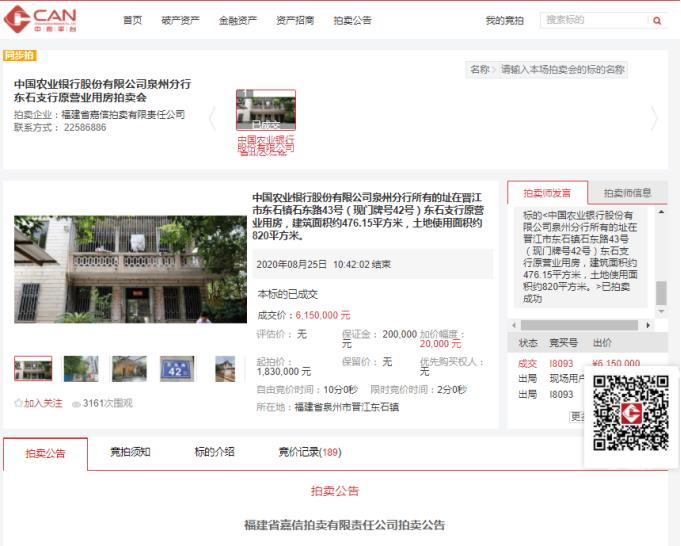Click the 出价 column header
681x546 pixels.
point(602,343)
